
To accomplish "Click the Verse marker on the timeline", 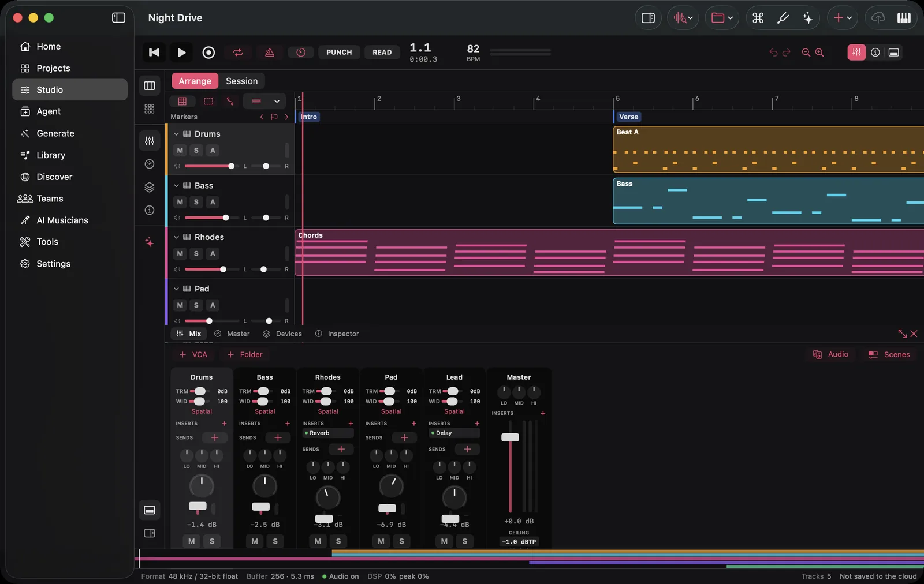I will coord(628,117).
